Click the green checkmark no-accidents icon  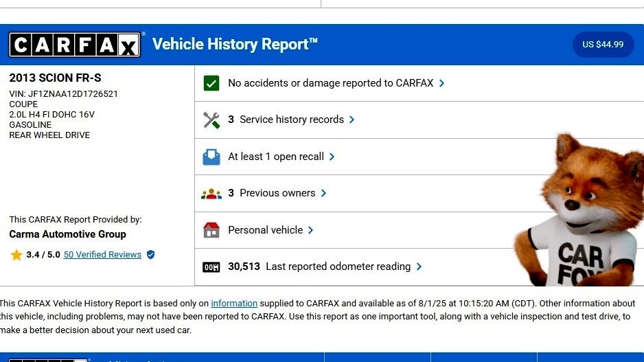[x=211, y=83]
